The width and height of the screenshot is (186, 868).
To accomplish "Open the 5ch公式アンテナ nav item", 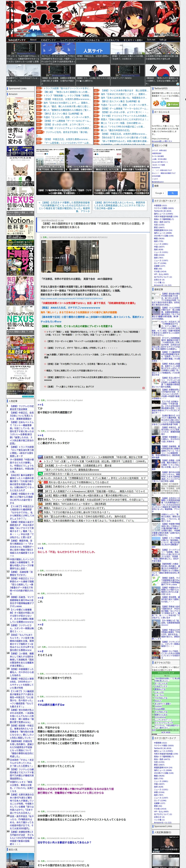I will (17, 40).
